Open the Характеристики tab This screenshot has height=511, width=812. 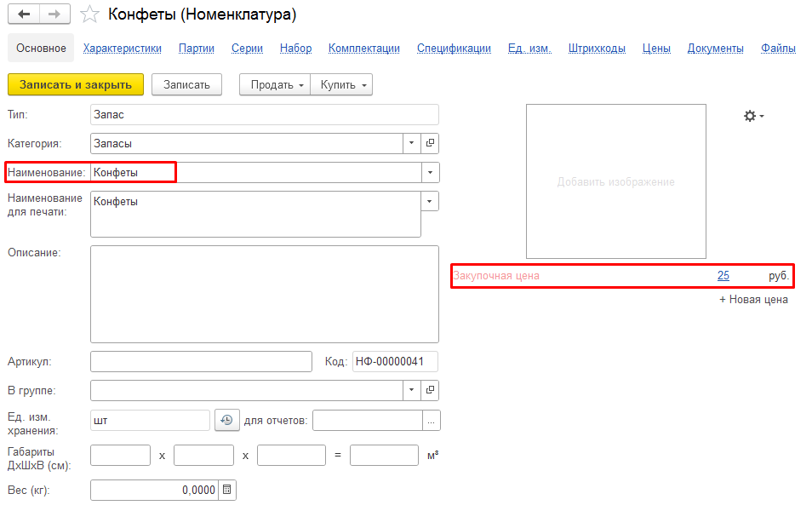click(x=123, y=49)
